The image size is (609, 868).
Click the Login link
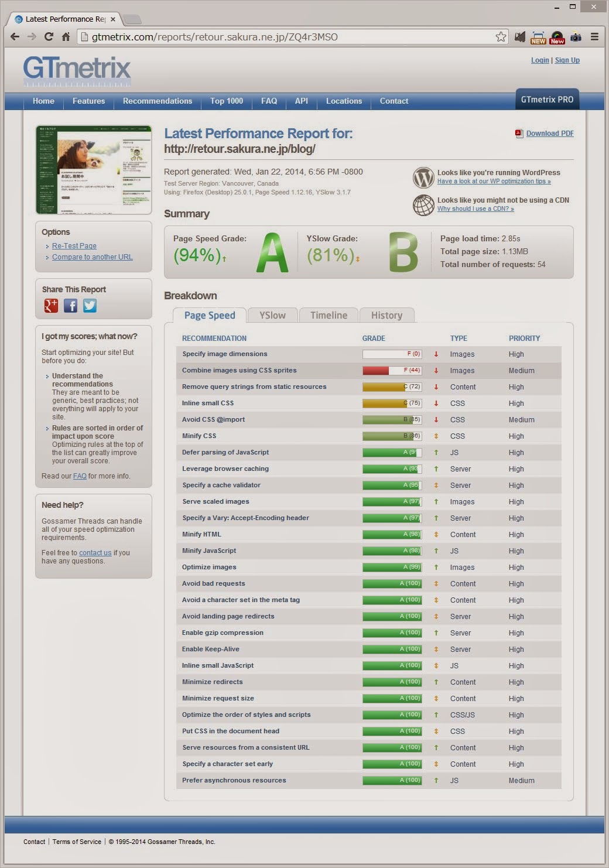540,60
